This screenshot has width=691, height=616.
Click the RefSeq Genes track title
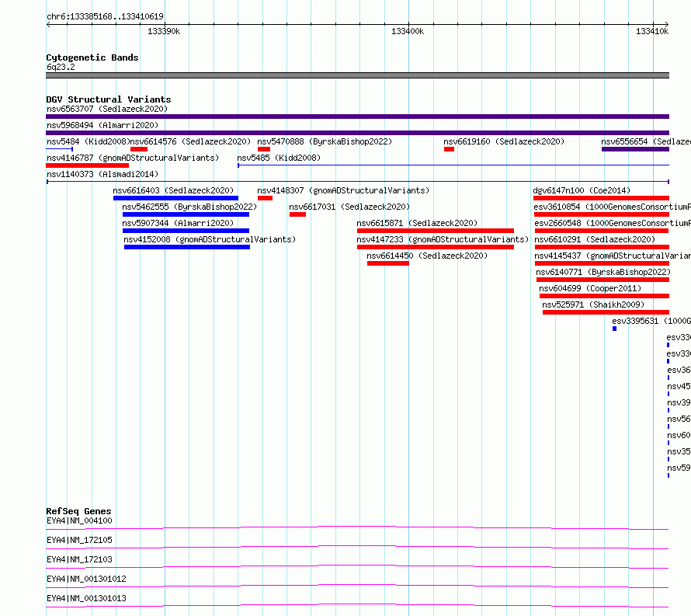pyautogui.click(x=78, y=511)
